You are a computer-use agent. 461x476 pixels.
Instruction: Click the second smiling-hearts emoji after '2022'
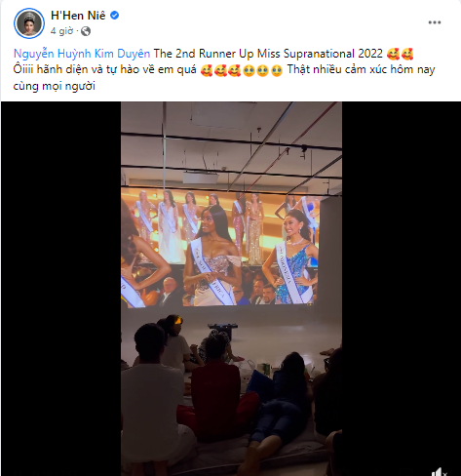407,54
